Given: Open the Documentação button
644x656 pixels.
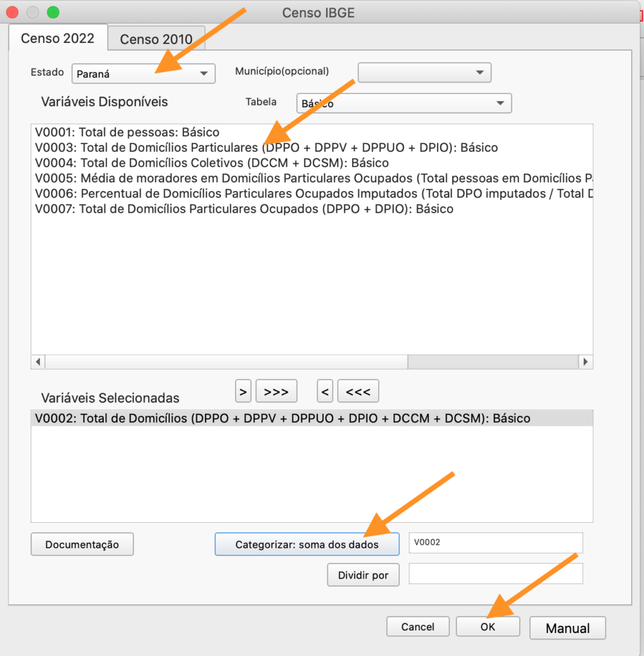Looking at the screenshot, I should [82, 545].
